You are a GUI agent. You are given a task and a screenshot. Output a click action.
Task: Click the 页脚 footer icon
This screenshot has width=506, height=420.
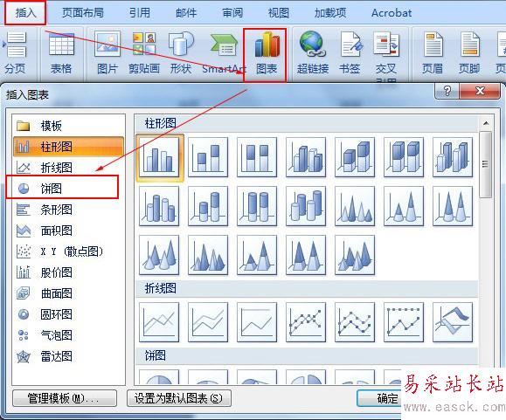(x=469, y=53)
